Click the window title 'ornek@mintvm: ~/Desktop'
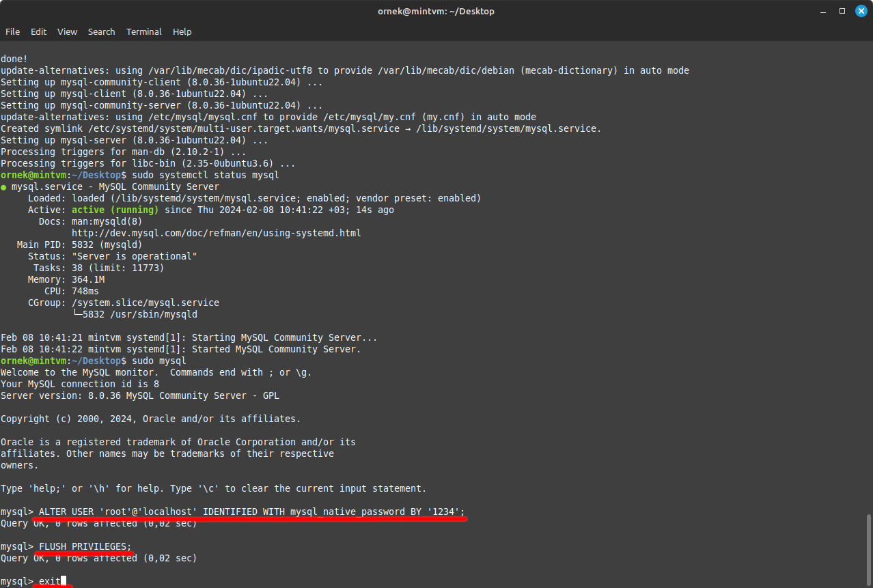873x588 pixels. (436, 11)
